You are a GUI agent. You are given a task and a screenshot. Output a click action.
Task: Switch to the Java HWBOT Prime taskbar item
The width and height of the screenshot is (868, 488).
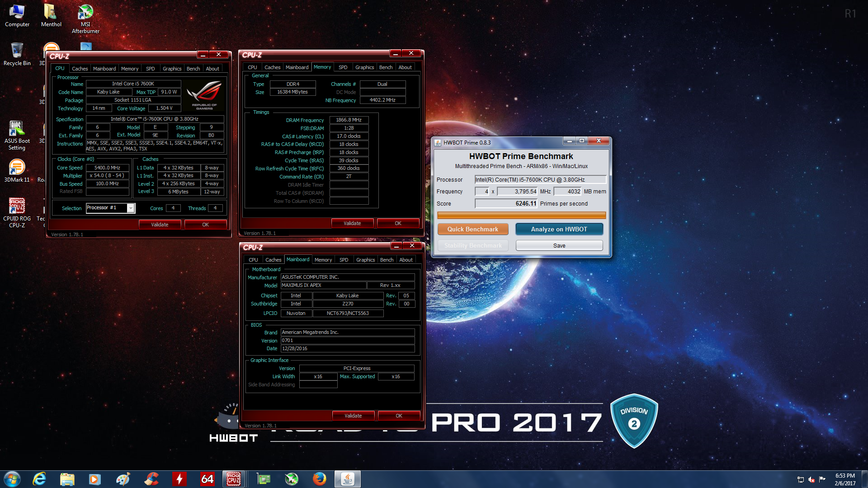coord(347,479)
